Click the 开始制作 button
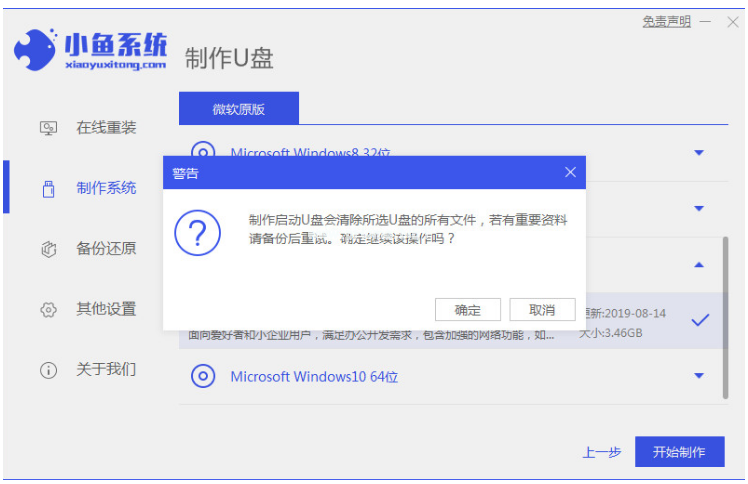 (679, 452)
